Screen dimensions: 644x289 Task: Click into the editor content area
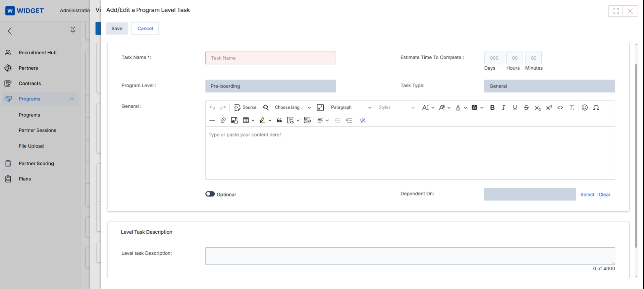tap(410, 153)
